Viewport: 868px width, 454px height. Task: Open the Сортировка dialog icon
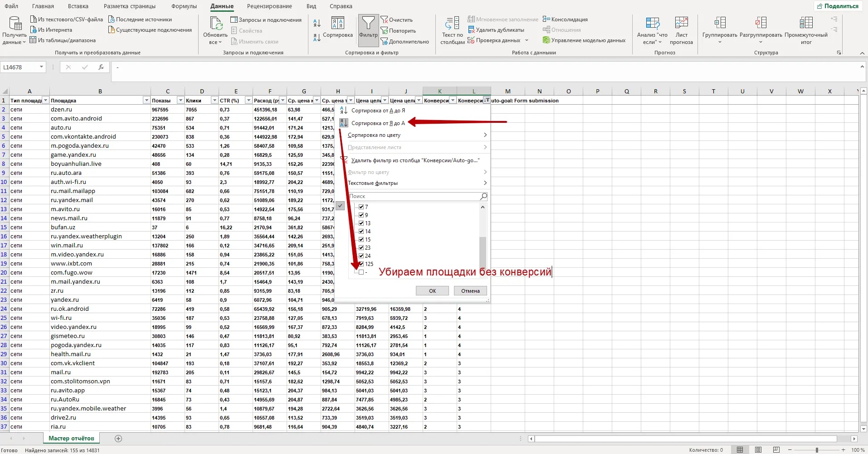pyautogui.click(x=337, y=24)
